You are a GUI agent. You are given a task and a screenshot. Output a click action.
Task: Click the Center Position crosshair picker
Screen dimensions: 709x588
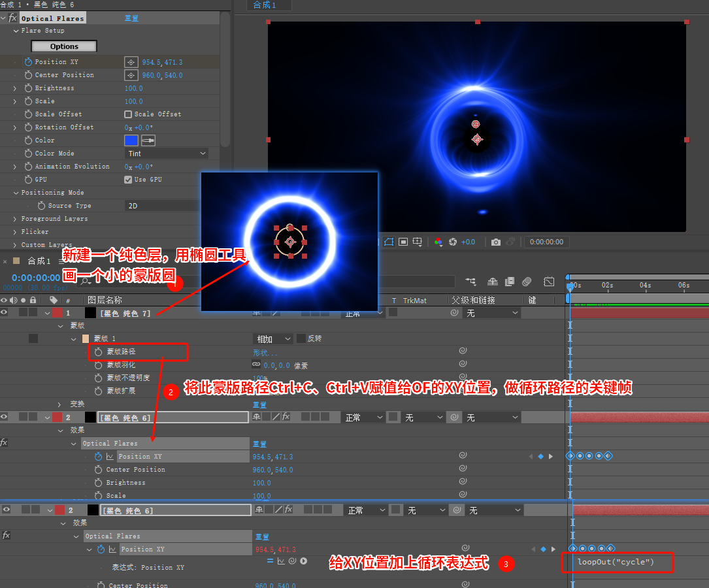coord(131,75)
